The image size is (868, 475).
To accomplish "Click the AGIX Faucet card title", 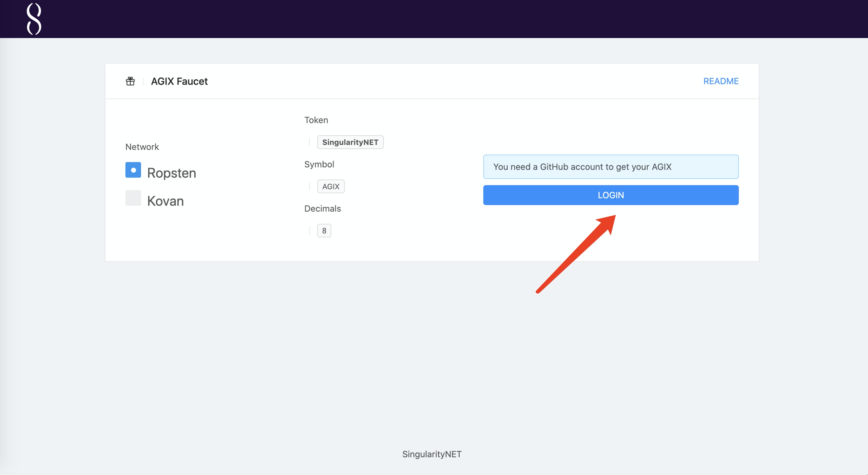I will pos(179,81).
